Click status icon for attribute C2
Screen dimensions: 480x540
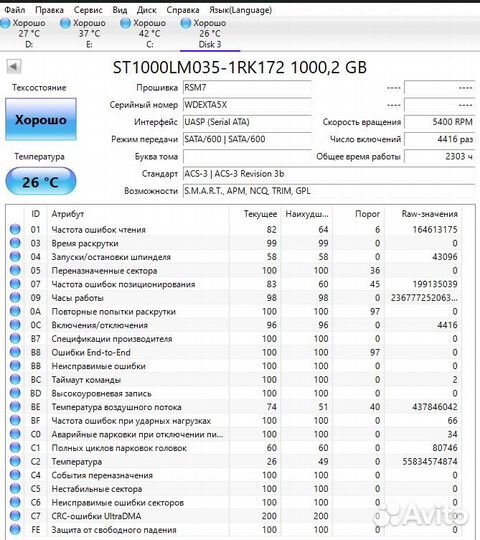point(15,461)
